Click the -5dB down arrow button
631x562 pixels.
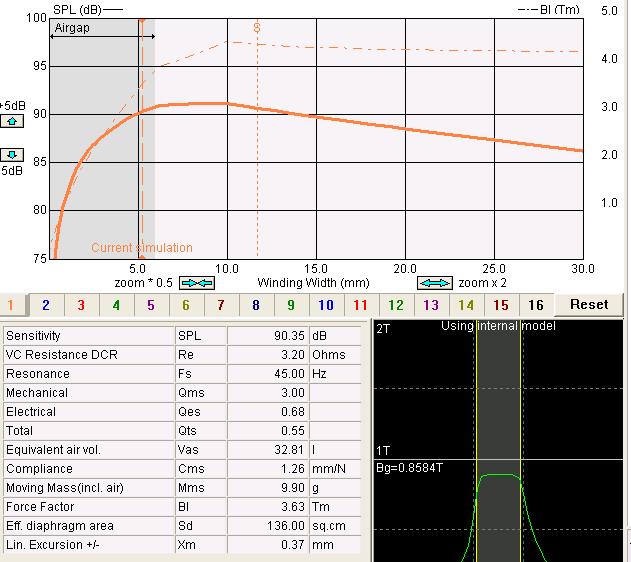click(x=13, y=155)
